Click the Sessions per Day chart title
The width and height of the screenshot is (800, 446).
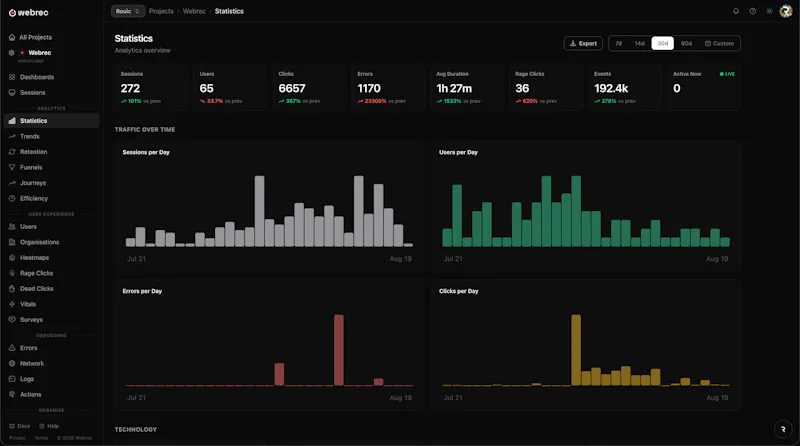pyautogui.click(x=146, y=152)
